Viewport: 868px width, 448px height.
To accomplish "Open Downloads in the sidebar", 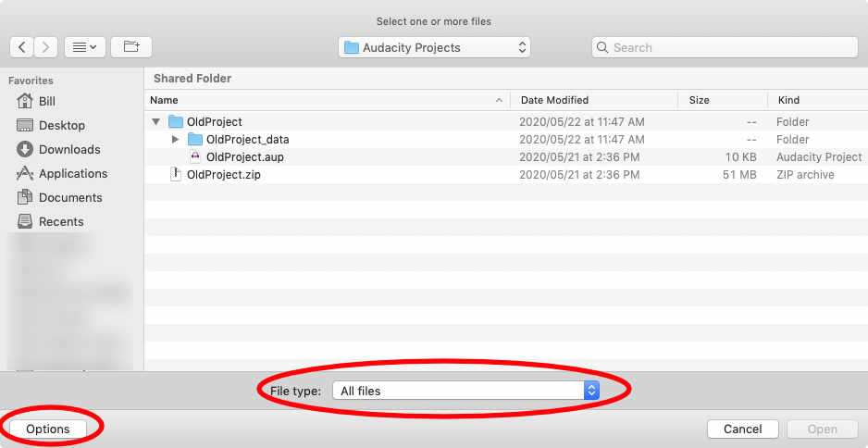I will pos(68,149).
